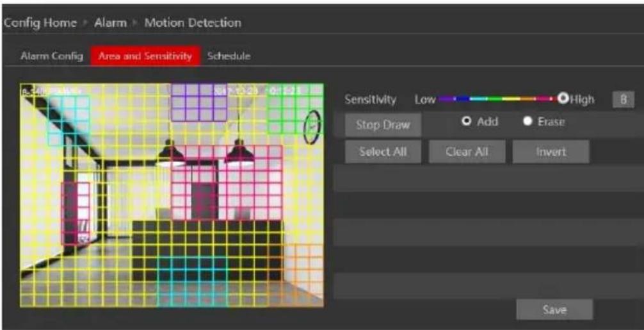Select the Area and Sensitivity tab
The width and height of the screenshot is (644, 330).
pos(145,56)
